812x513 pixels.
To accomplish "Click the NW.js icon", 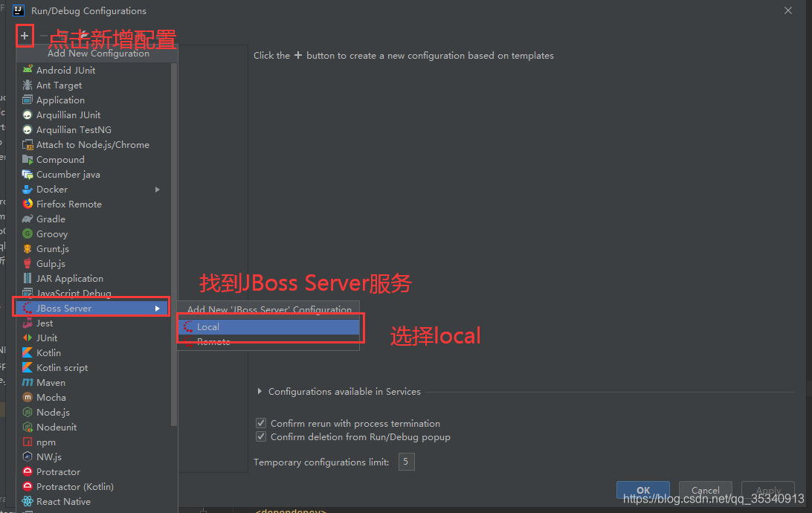I will tap(28, 456).
